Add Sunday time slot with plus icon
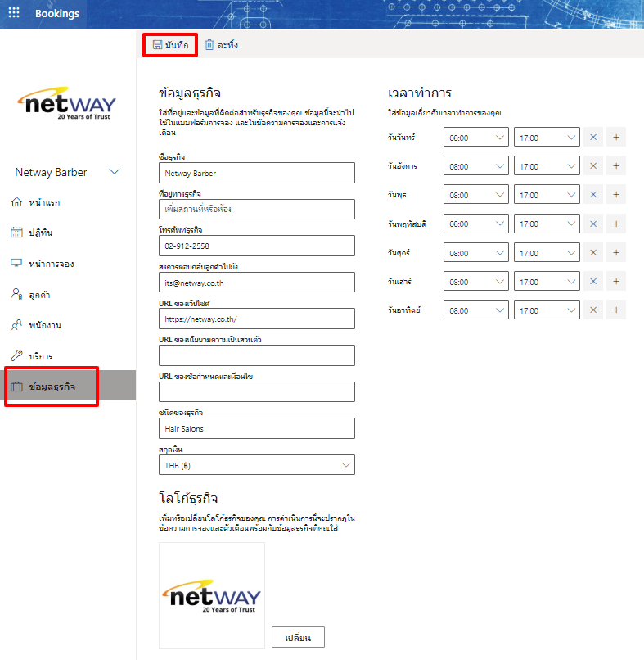The height and width of the screenshot is (660, 644). [x=616, y=310]
